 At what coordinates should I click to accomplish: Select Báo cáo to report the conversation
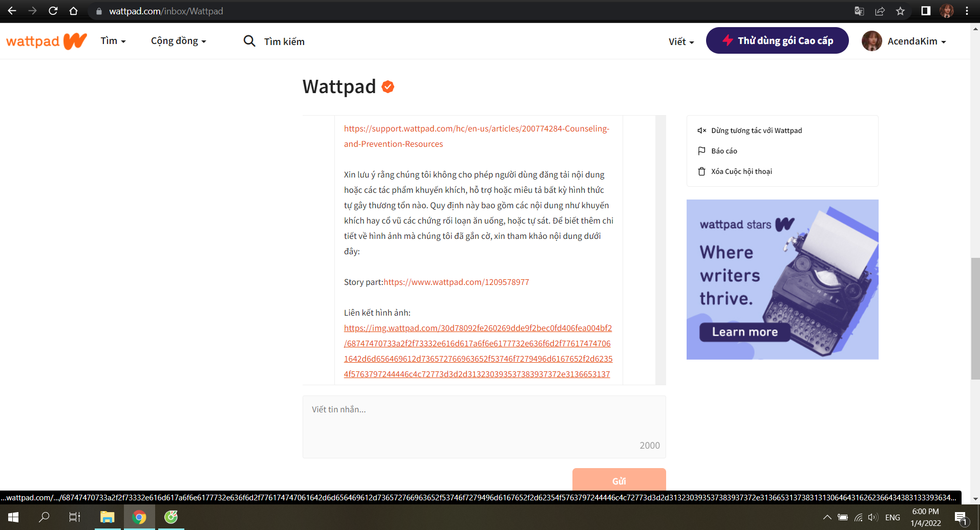717,151
